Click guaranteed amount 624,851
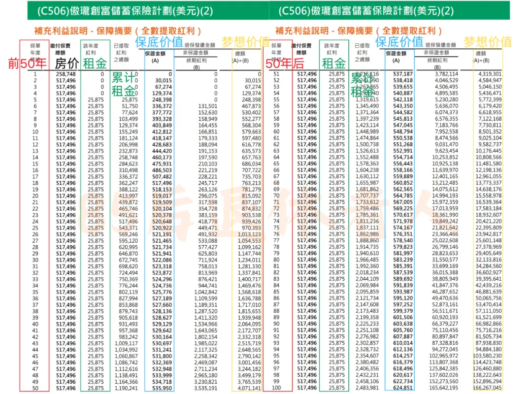 [403, 388]
